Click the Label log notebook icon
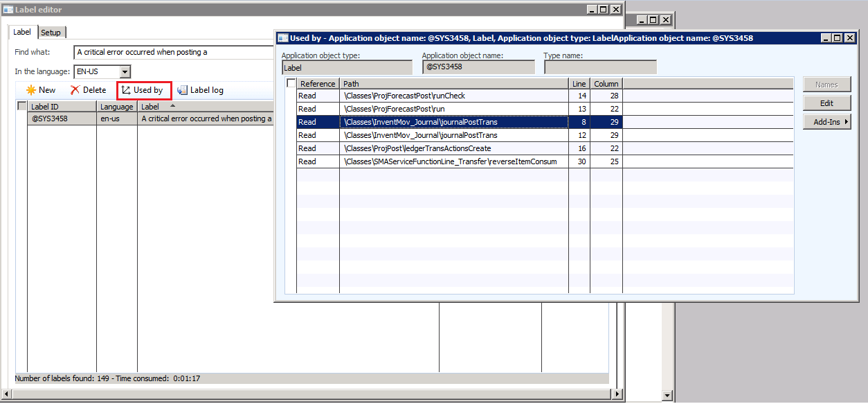Viewport: 868px width, 404px height. point(182,89)
